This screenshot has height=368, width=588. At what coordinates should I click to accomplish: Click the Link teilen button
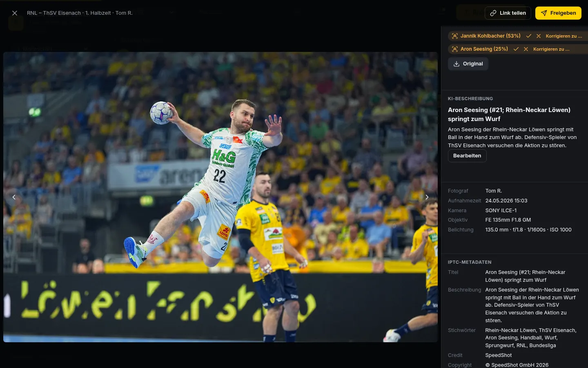click(508, 13)
